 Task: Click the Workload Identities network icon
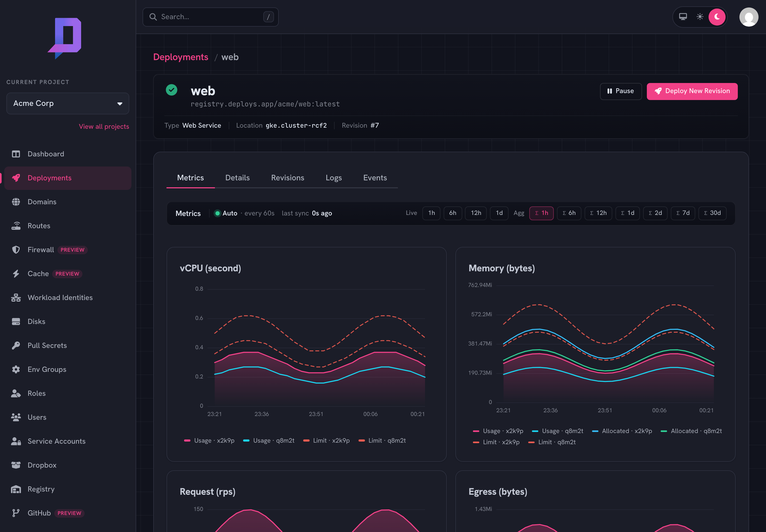point(16,298)
